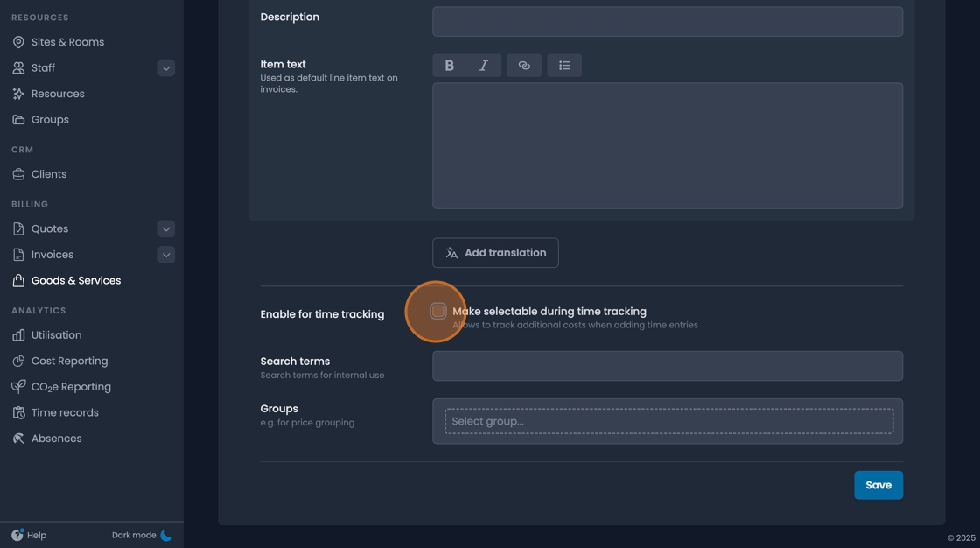
Task: Click inside the Search terms field
Action: click(x=668, y=365)
